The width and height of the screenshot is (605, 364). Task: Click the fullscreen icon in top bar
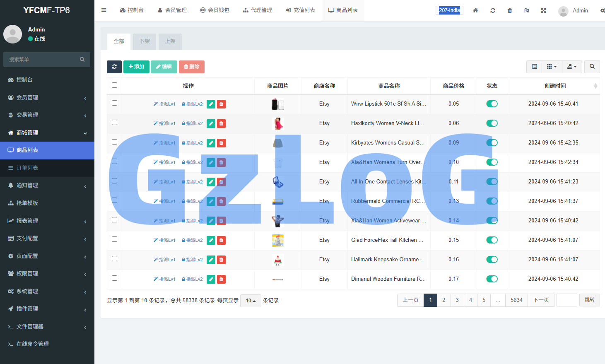click(543, 10)
